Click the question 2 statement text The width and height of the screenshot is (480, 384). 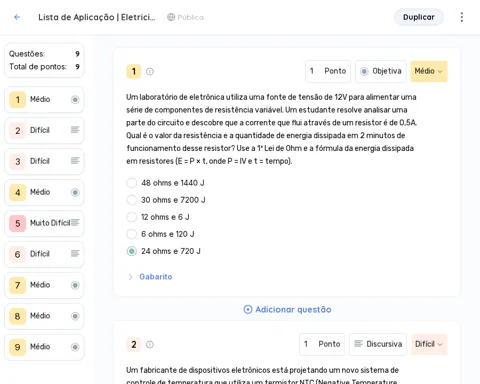262,375
